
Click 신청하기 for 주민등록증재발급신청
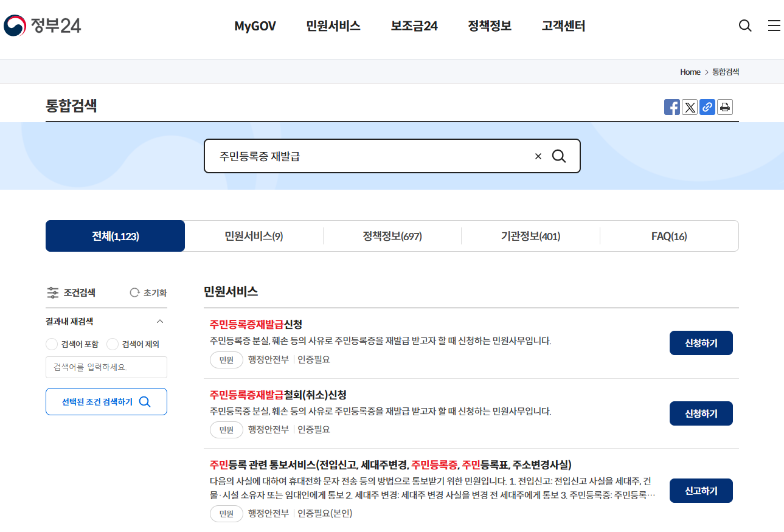click(x=701, y=343)
